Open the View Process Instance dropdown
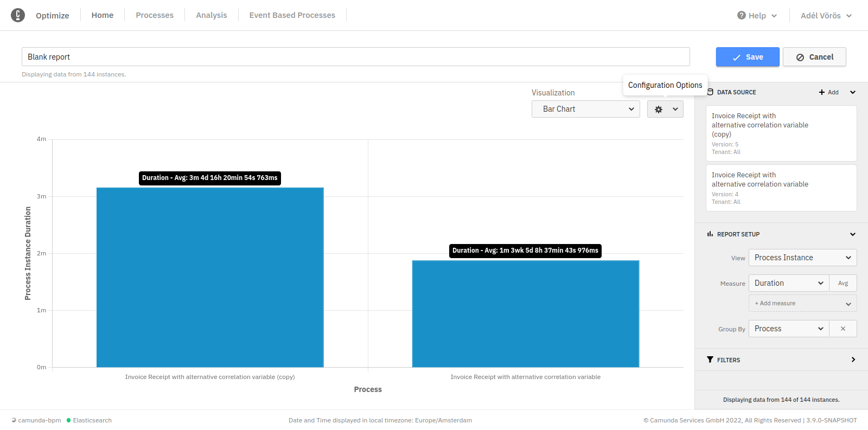This screenshot has height=430, width=868. [x=802, y=258]
